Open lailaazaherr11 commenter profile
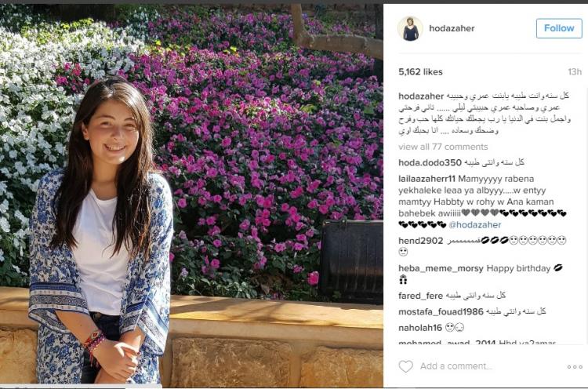Image resolution: width=588 pixels, height=389 pixels. point(426,179)
